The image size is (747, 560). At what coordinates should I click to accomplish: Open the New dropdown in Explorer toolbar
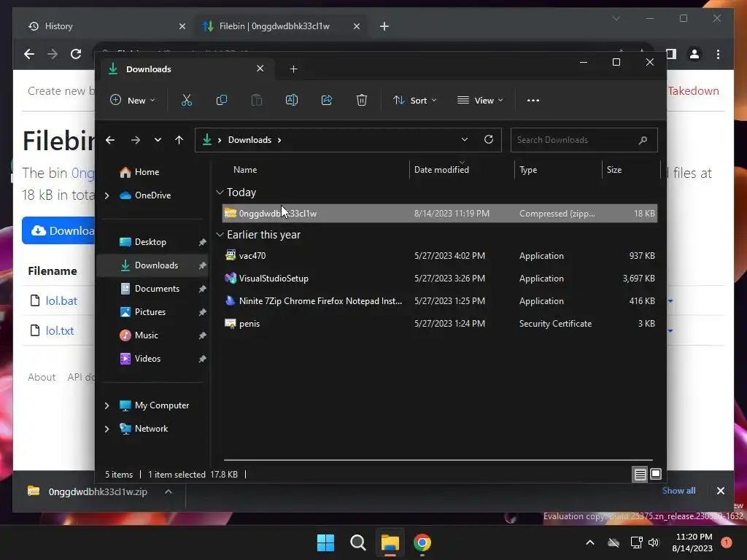133,101
